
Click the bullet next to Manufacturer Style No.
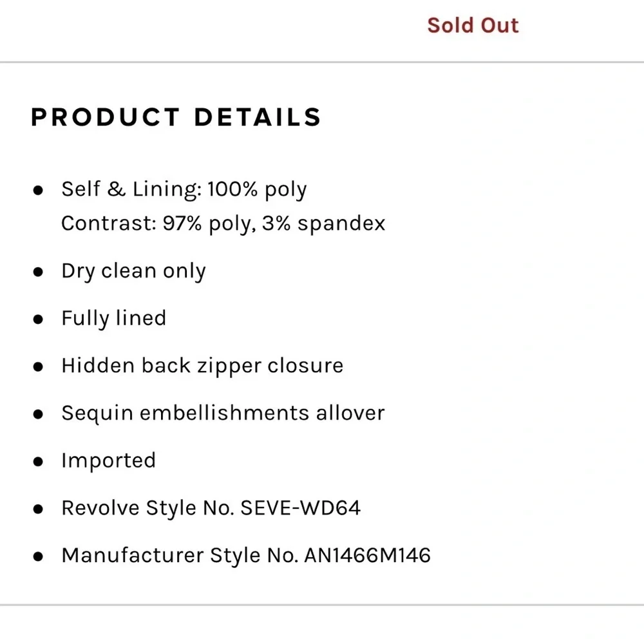39,556
